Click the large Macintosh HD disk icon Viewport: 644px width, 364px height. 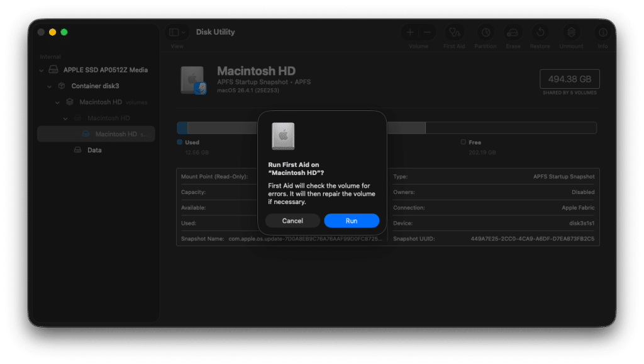[x=193, y=80]
